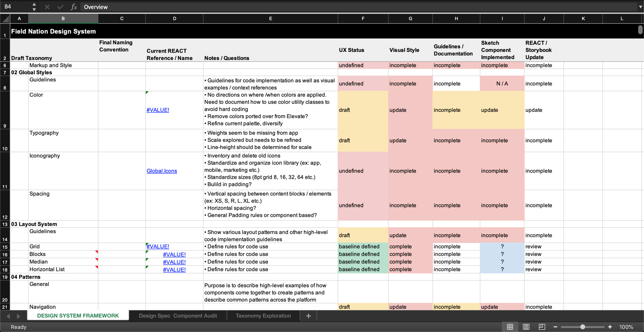Open the #VALUE! link in the Color row
644x332 pixels.
coord(158,110)
